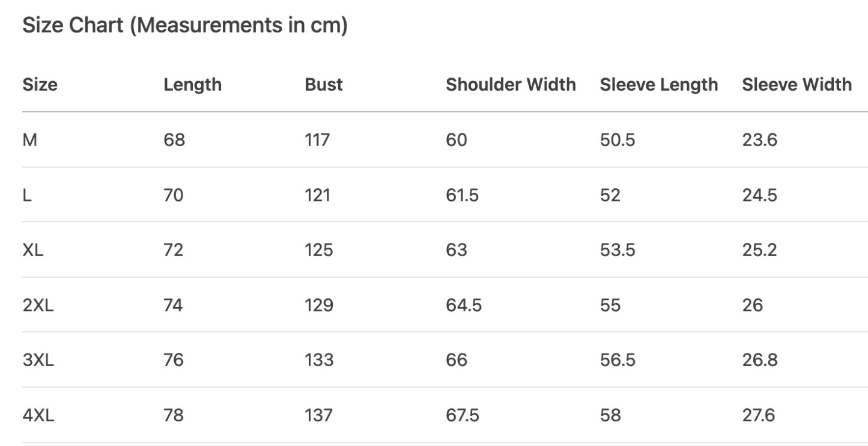868x446 pixels.
Task: Select the 4XL bust value 137
Action: pos(318,415)
